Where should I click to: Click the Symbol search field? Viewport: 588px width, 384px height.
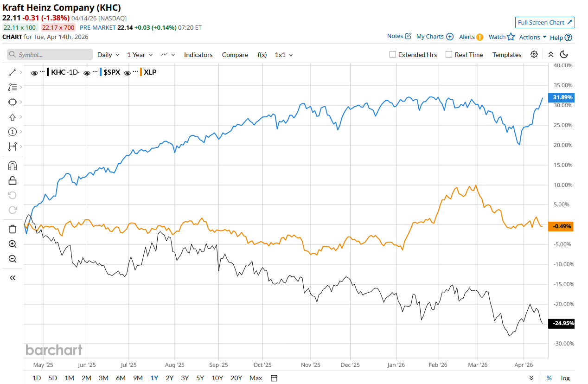[x=50, y=55]
